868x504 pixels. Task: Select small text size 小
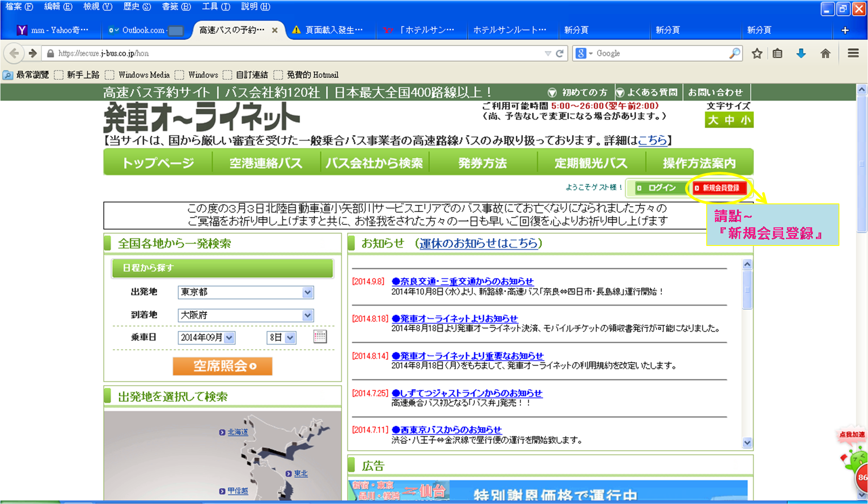(x=745, y=120)
